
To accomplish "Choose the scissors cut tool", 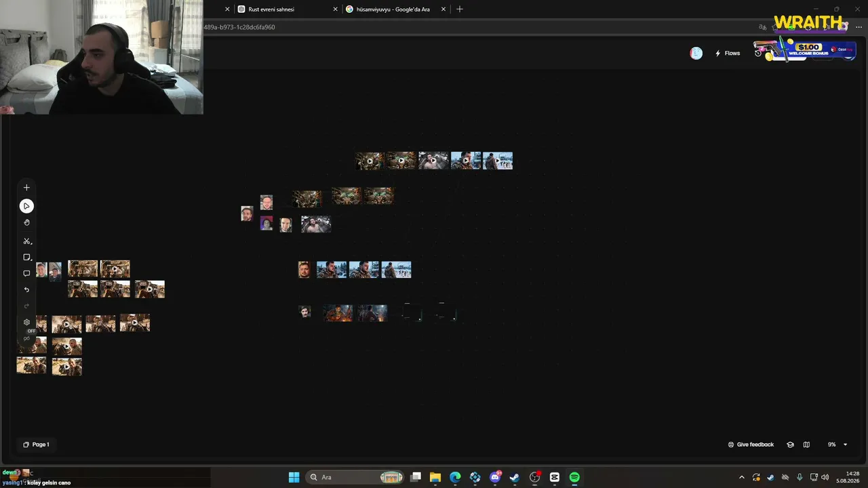I will point(26,241).
